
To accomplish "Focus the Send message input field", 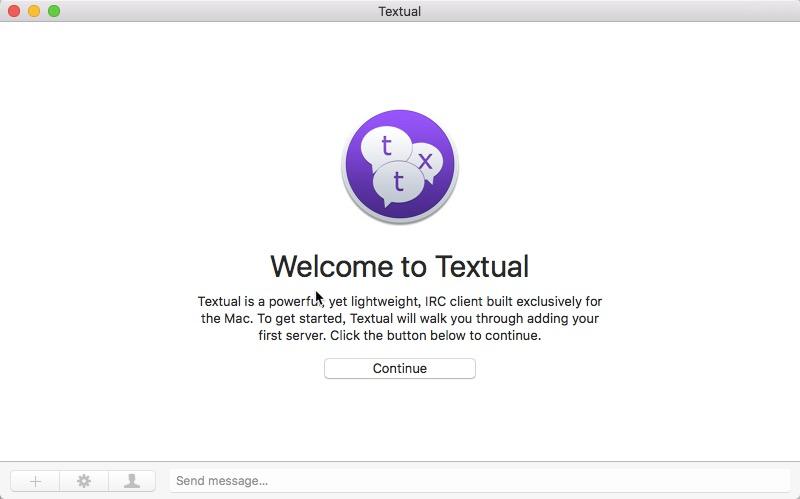I will 480,481.
